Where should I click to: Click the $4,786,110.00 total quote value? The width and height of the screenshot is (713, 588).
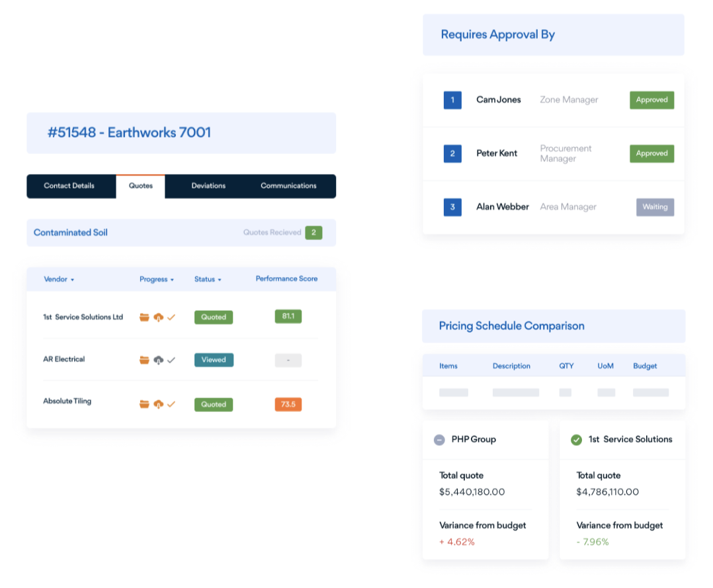607,492
